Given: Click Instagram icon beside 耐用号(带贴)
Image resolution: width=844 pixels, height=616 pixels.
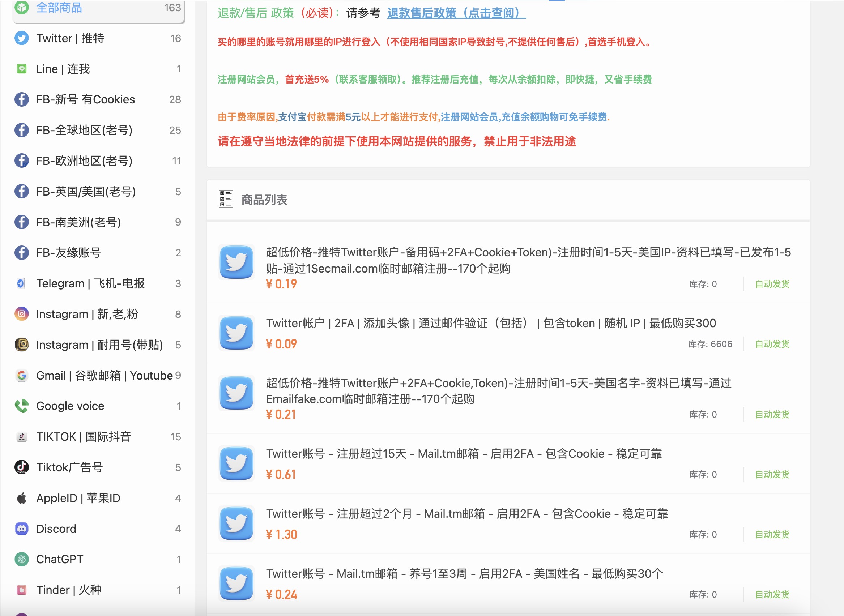Looking at the screenshot, I should [22, 345].
